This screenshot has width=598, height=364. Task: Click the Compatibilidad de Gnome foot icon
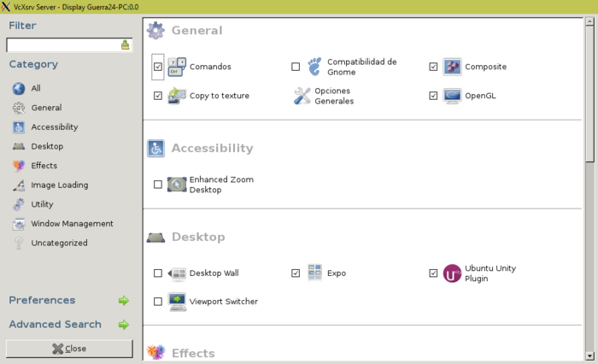click(314, 67)
